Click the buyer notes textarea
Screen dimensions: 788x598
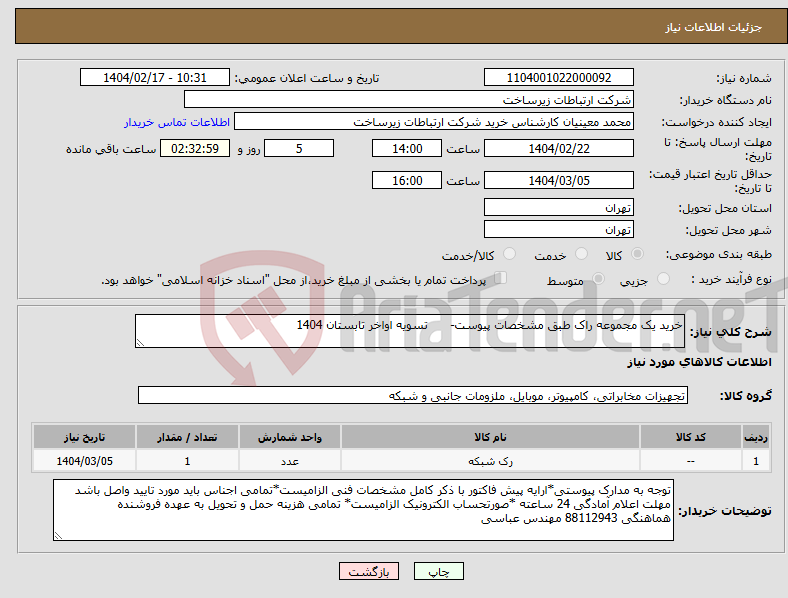[363, 510]
